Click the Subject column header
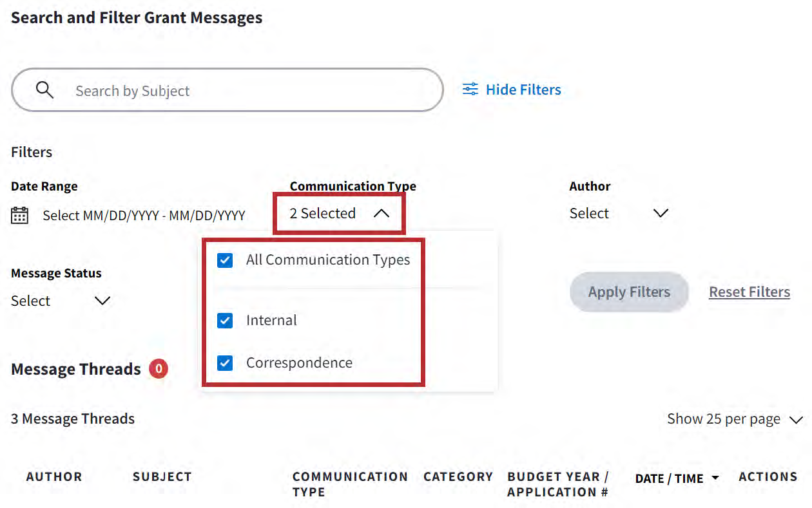This screenshot has width=812, height=508. [x=162, y=477]
